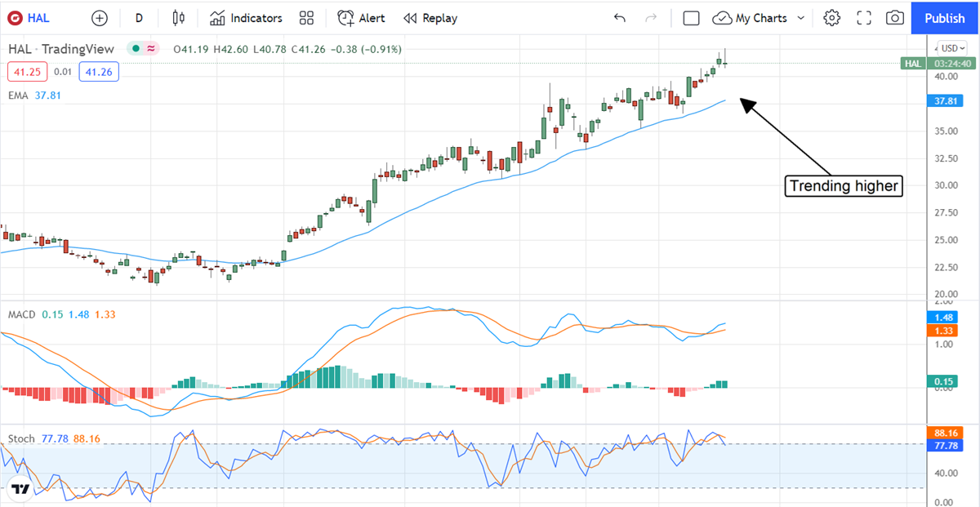
Task: Create a new Alert
Action: (363, 18)
